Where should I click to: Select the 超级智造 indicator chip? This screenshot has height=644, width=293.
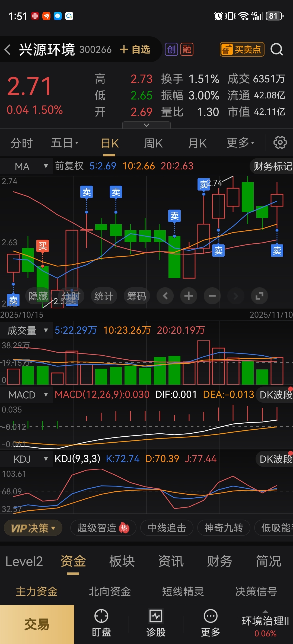tap(103, 528)
